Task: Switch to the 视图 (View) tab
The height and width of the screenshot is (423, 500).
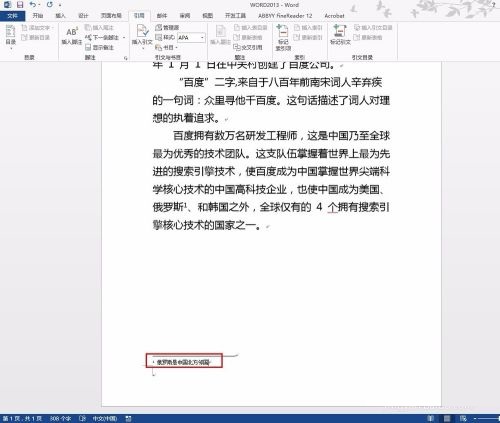Action: click(207, 16)
